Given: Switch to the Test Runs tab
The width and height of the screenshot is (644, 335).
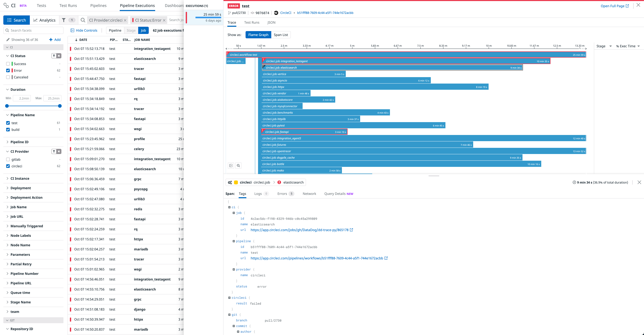Looking at the screenshot, I should pos(251,22).
